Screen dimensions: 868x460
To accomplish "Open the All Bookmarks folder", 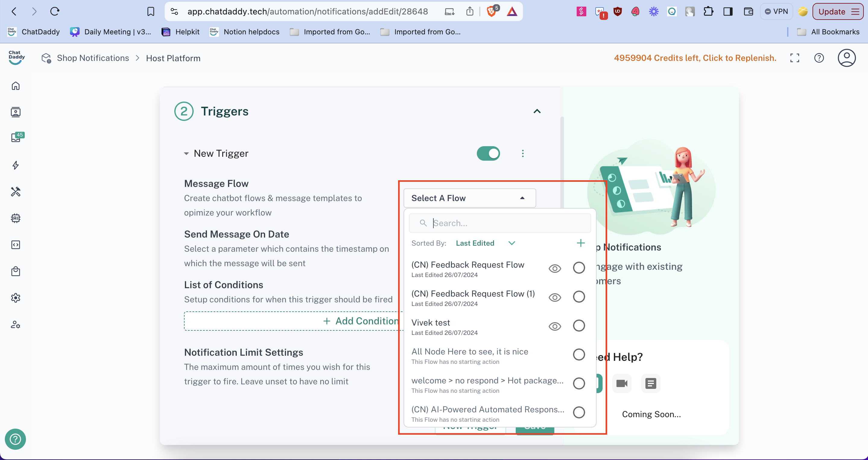I will 828,32.
